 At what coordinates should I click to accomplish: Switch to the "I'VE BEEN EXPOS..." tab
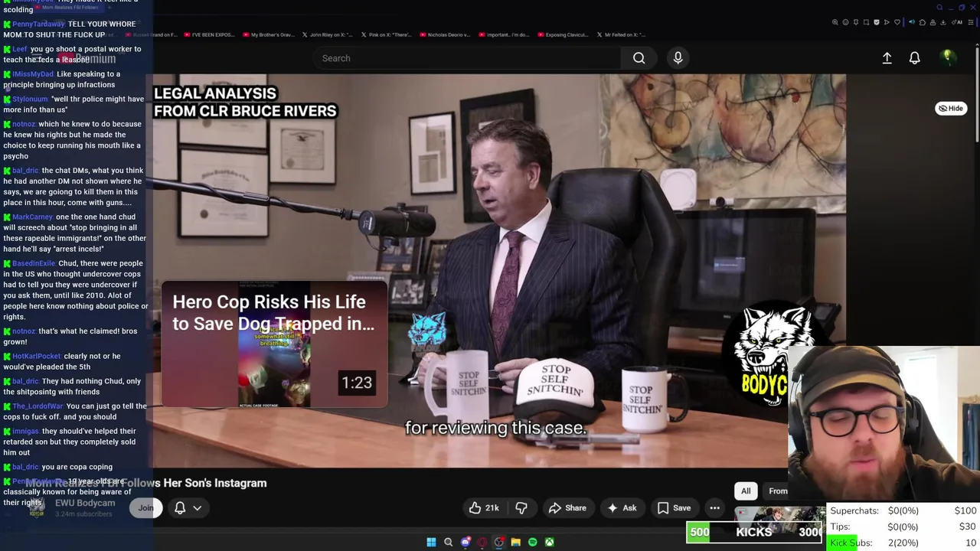point(211,34)
